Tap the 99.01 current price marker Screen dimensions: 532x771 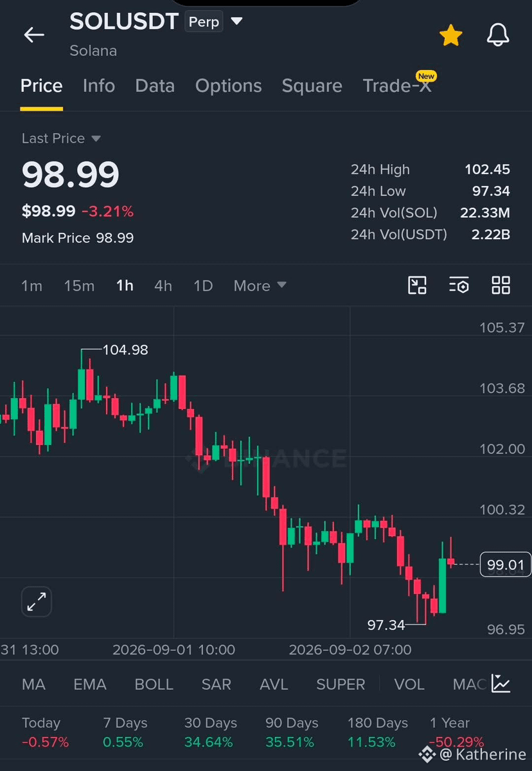(x=506, y=565)
